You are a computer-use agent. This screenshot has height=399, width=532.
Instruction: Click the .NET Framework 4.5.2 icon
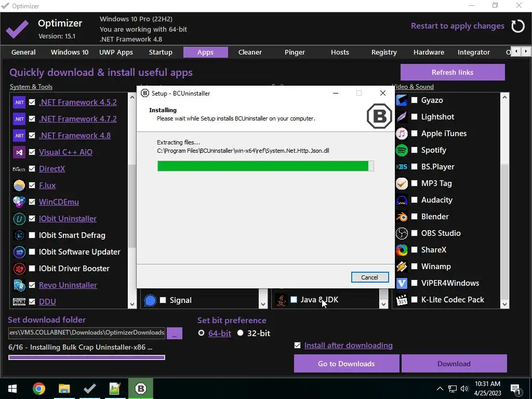tap(19, 102)
